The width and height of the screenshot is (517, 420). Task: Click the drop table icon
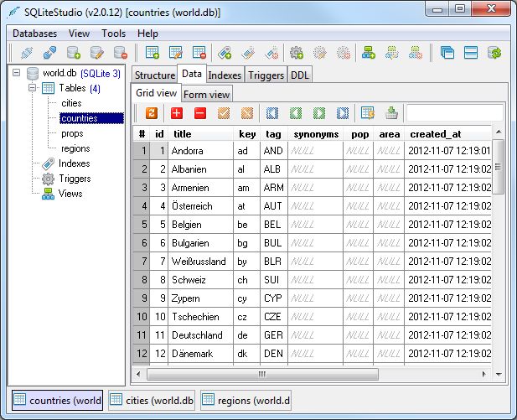tap(199, 53)
